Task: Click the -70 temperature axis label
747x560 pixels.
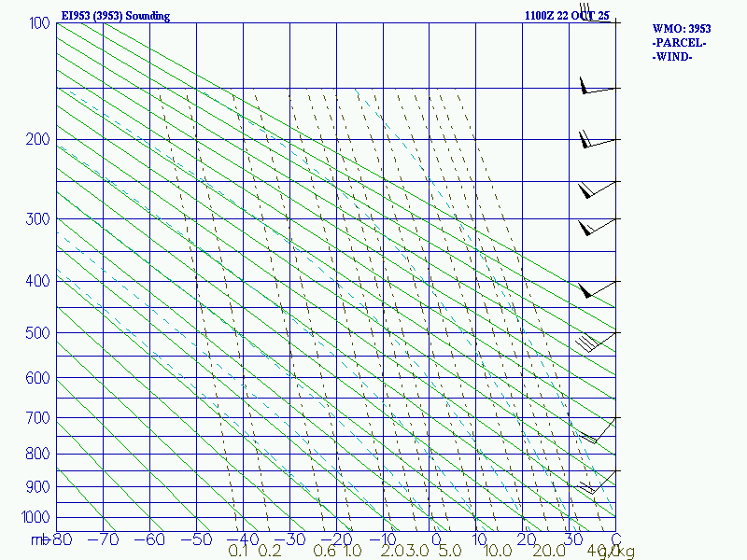Action: coord(103,539)
